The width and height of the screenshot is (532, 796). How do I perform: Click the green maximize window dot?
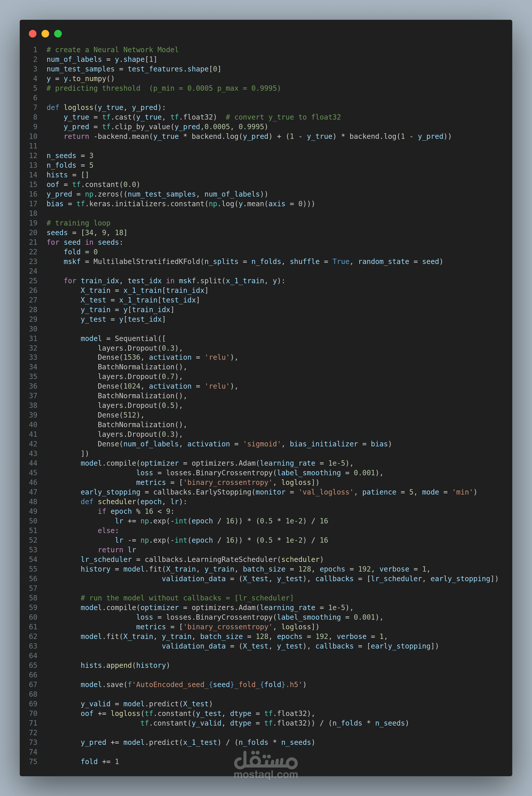pos(58,34)
